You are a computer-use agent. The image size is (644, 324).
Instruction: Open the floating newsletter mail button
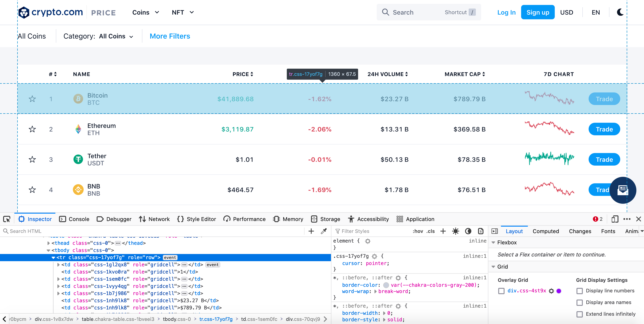(x=622, y=190)
